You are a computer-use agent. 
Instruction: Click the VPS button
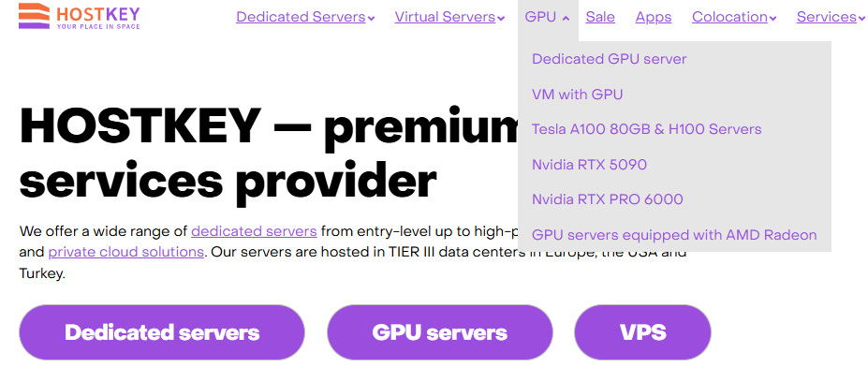click(642, 332)
